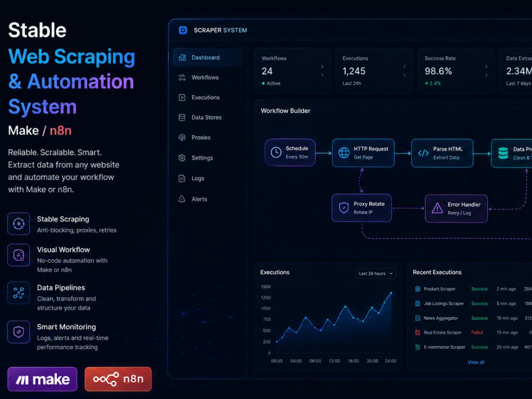Click the Executions sidebar icon
Image resolution: width=532 pixels, height=399 pixels.
tap(182, 97)
